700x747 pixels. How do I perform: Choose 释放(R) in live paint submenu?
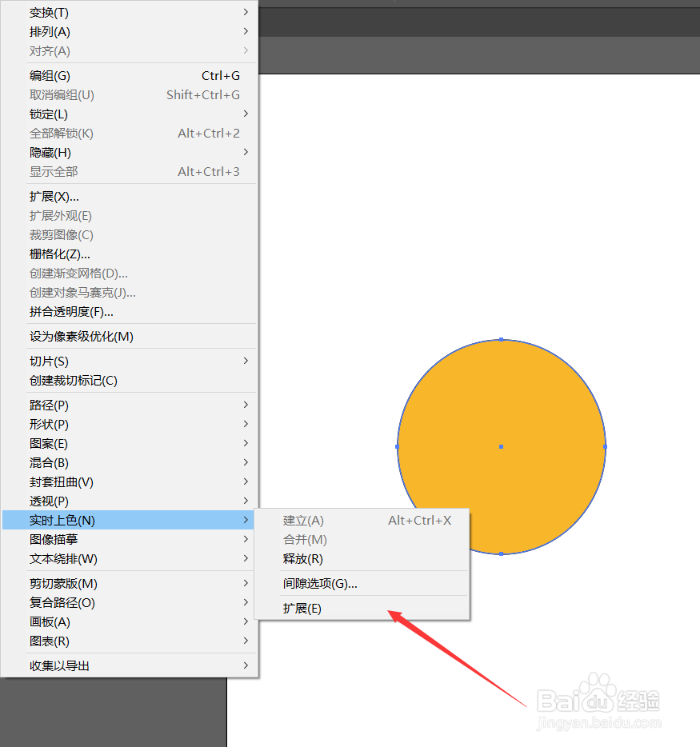click(x=362, y=558)
